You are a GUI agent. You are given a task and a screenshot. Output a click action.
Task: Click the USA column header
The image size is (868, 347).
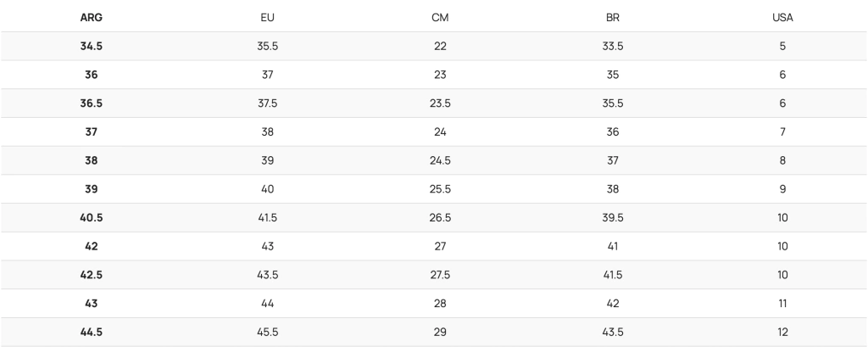click(x=782, y=17)
